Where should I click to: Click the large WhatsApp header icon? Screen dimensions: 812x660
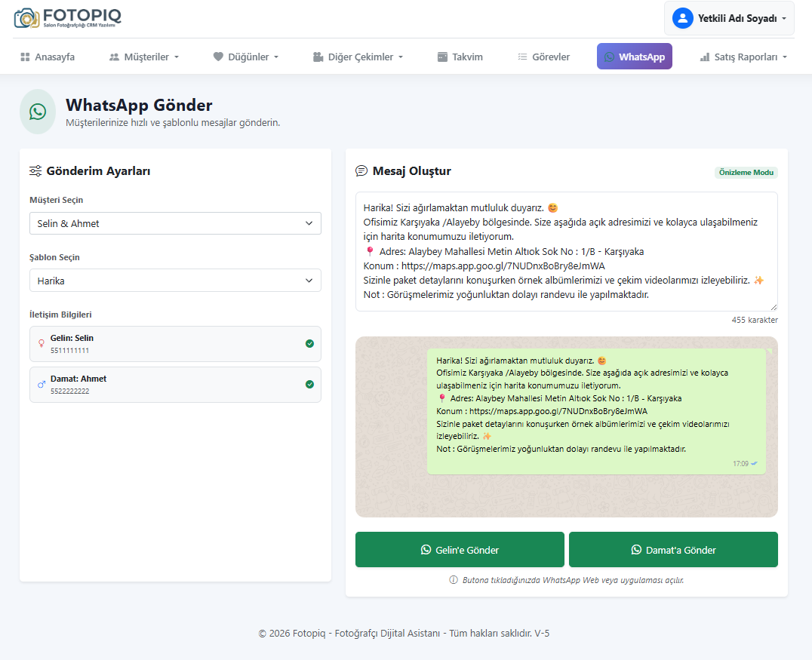[x=38, y=112]
